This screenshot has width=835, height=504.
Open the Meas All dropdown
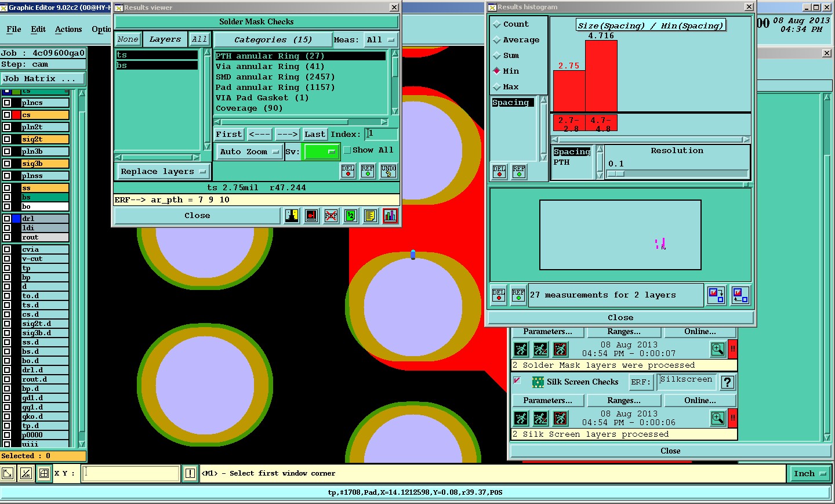(x=380, y=40)
